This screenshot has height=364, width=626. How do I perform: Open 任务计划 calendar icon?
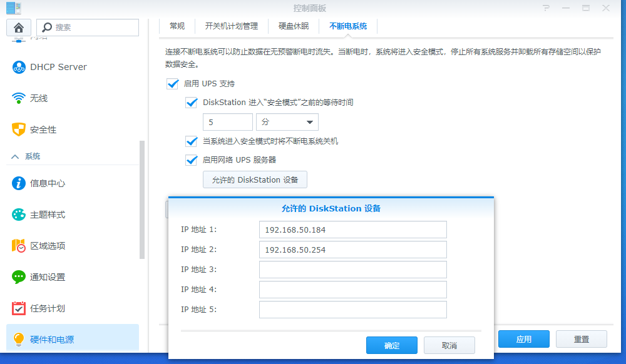click(x=19, y=308)
